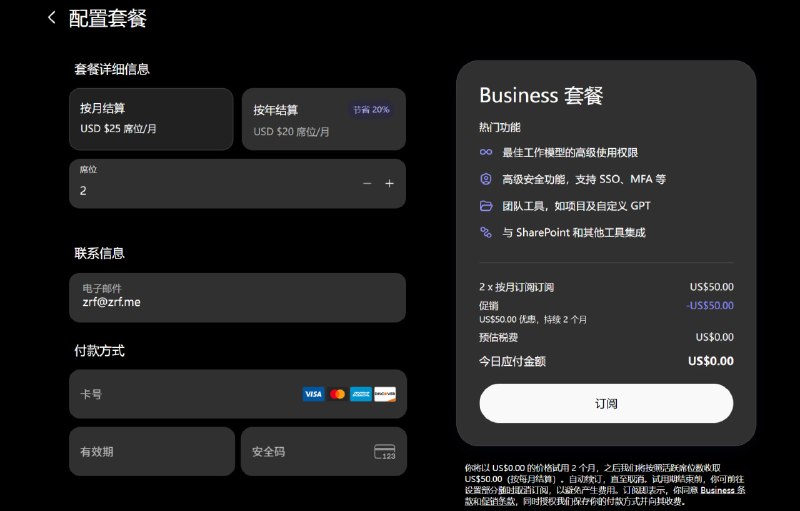The height and width of the screenshot is (511, 800).
Task: Click the USD $20 席位/月 price text
Action: [291, 132]
